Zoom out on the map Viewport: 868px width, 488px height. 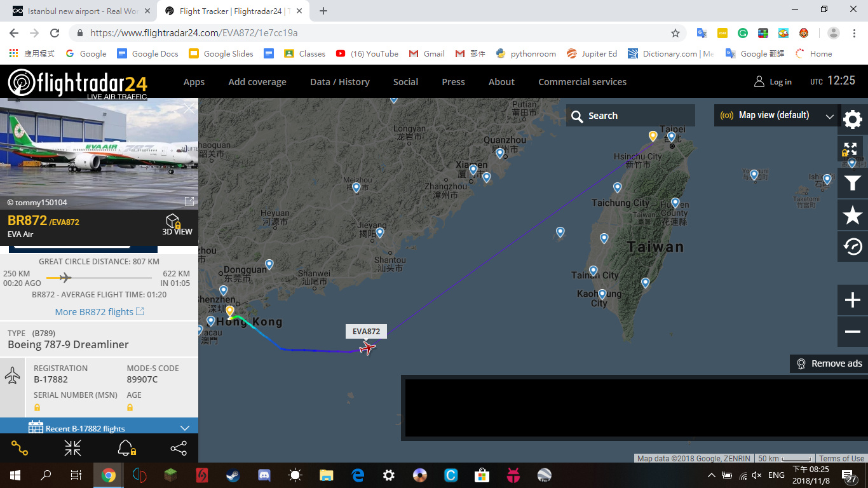click(853, 331)
